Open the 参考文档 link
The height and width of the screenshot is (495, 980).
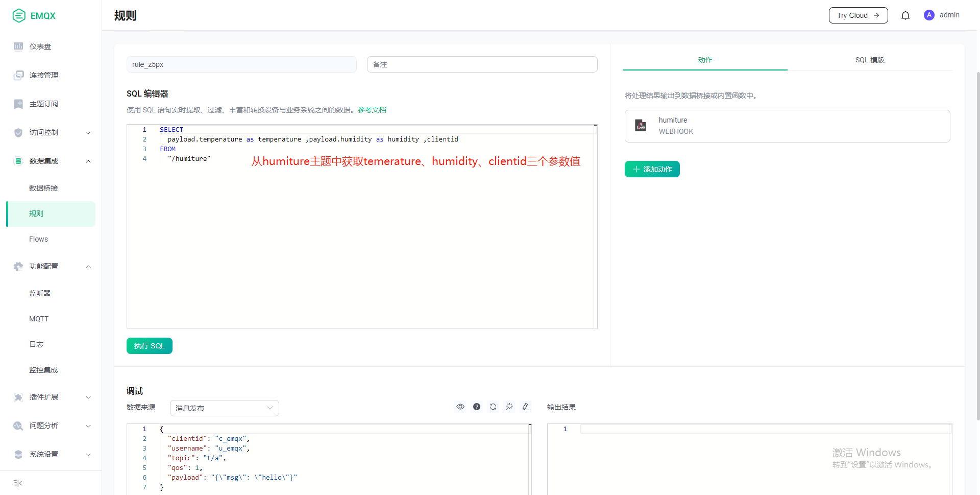pyautogui.click(x=372, y=110)
